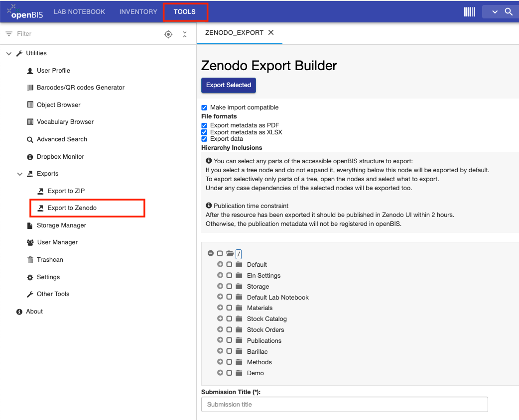This screenshot has width=519, height=420.
Task: Expand the Stock Orders node
Action: point(220,329)
